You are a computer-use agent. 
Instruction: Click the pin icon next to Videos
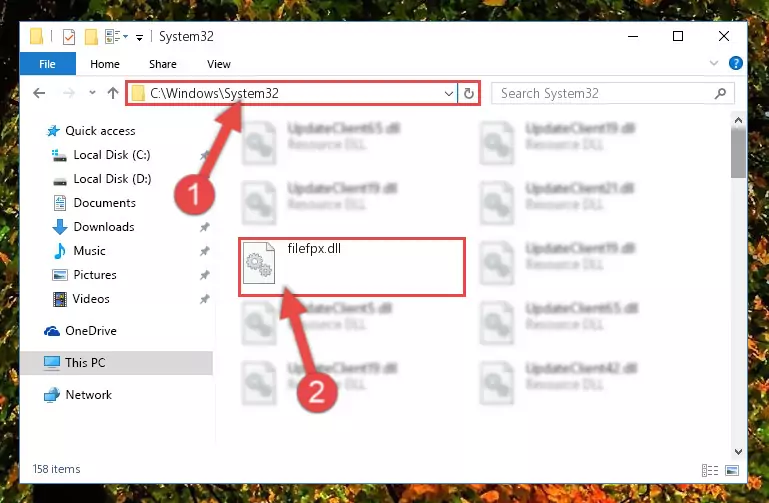coord(205,299)
